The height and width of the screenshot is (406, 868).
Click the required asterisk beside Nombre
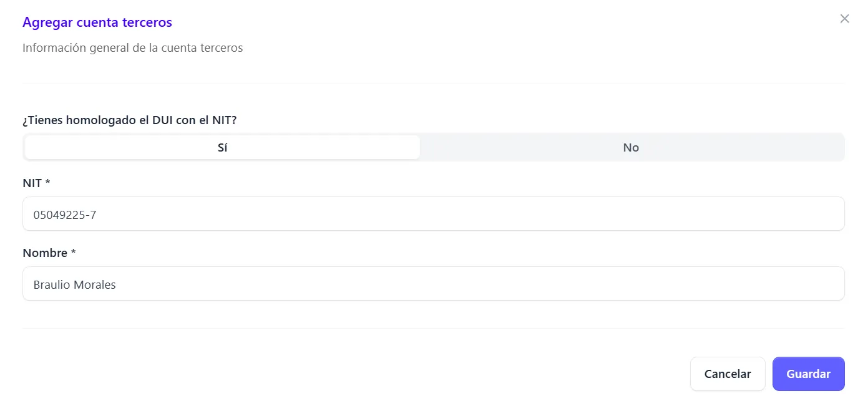point(73,253)
